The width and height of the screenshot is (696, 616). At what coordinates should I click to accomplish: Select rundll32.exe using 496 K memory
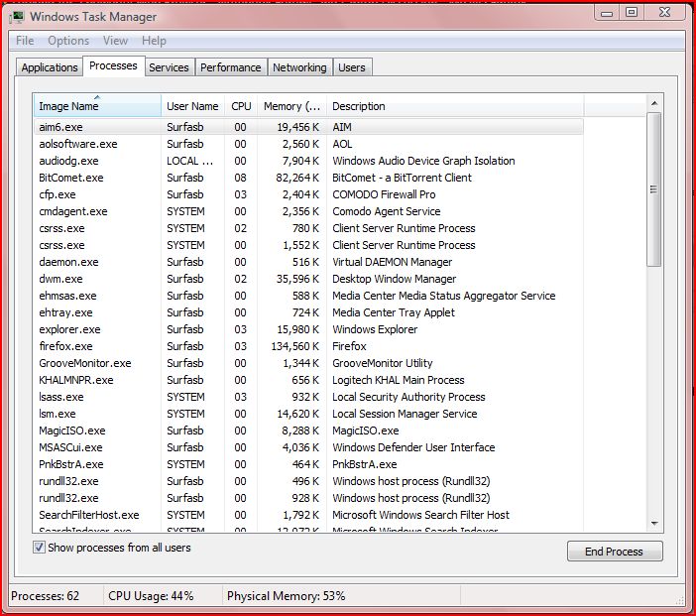(x=308, y=481)
